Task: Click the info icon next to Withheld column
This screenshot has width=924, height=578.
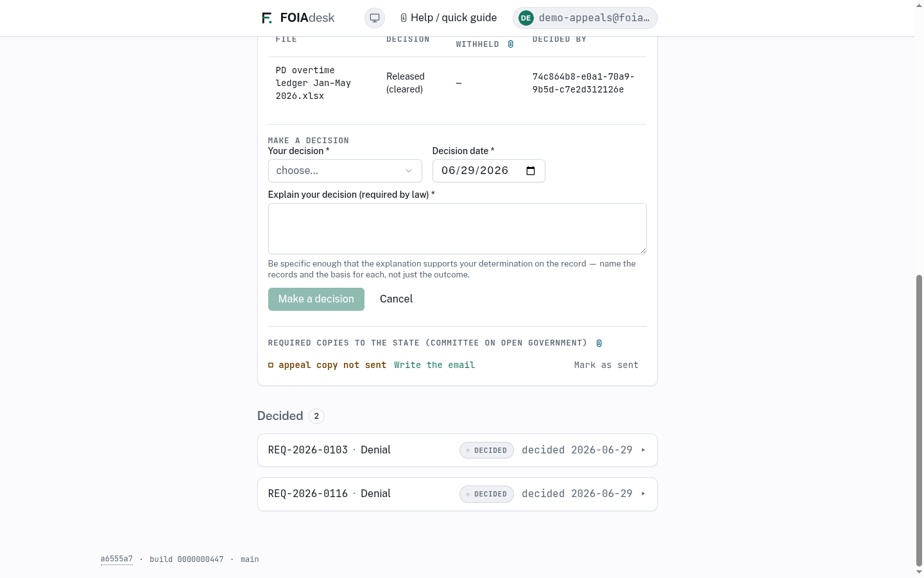Action: point(511,44)
